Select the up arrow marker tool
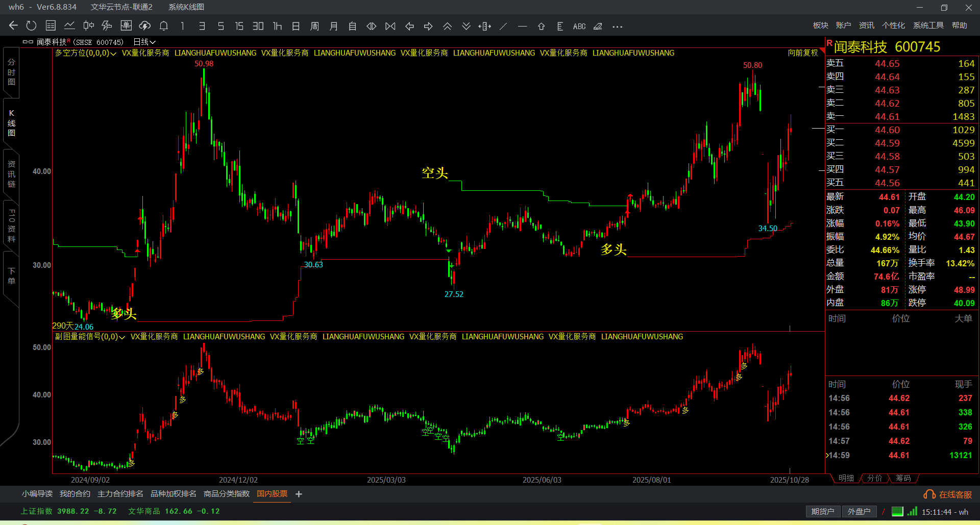The image size is (980, 525). coord(541,26)
